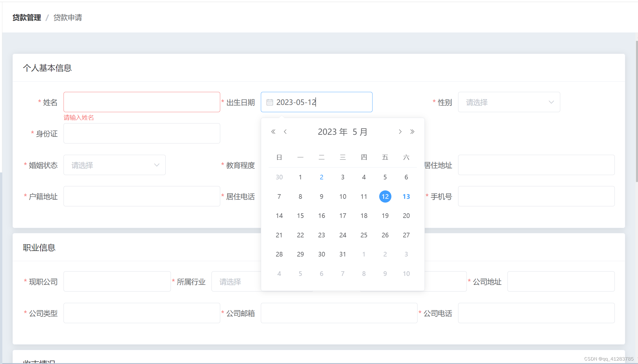Pick May 14 in calendar
This screenshot has width=638, height=364.
tap(279, 216)
